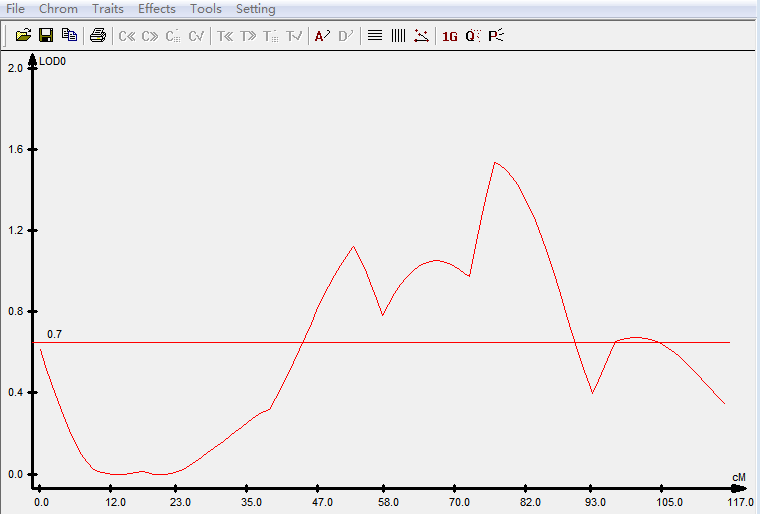Print the graph with the printer icon

98,35
